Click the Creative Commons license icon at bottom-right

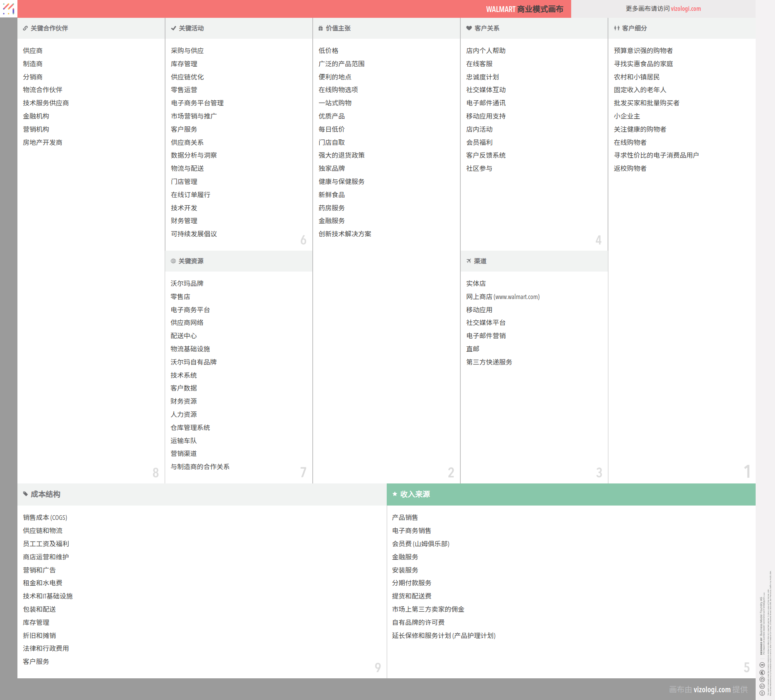pyautogui.click(x=762, y=693)
